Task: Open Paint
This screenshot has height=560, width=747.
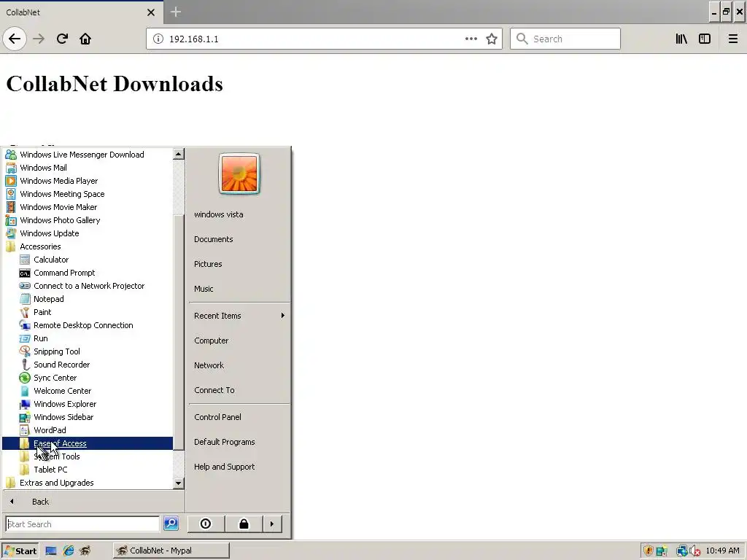Action: 88,312
